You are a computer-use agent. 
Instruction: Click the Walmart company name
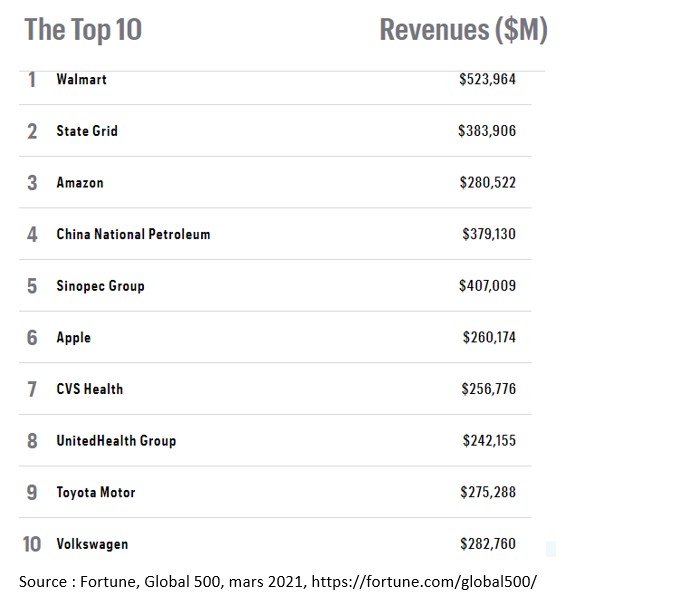pyautogui.click(x=81, y=79)
